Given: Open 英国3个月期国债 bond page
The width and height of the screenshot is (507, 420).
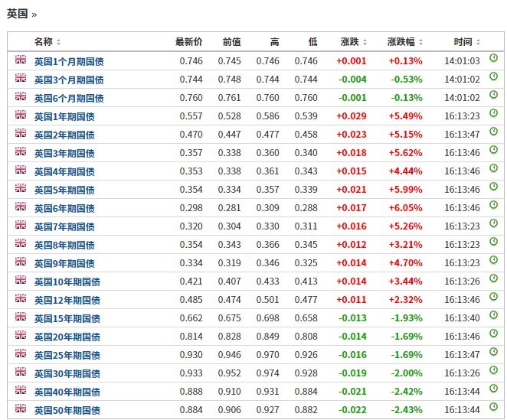Looking at the screenshot, I should click(69, 80).
